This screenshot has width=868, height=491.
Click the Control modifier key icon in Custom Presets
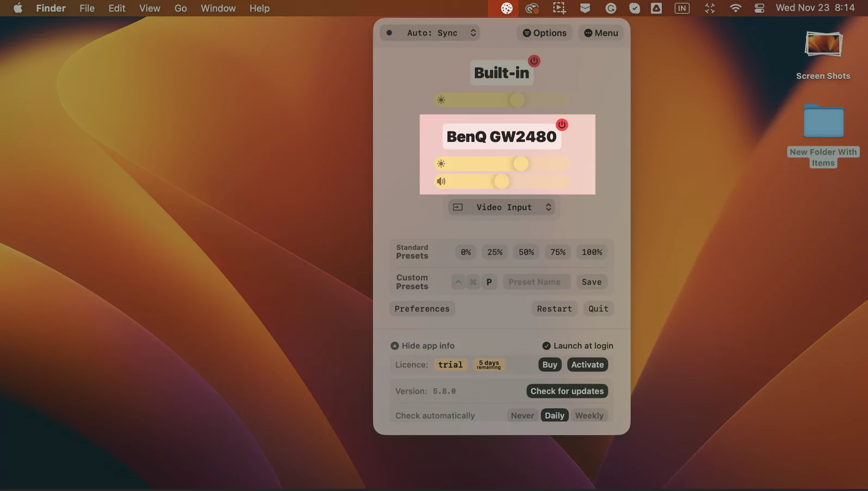pyautogui.click(x=458, y=282)
